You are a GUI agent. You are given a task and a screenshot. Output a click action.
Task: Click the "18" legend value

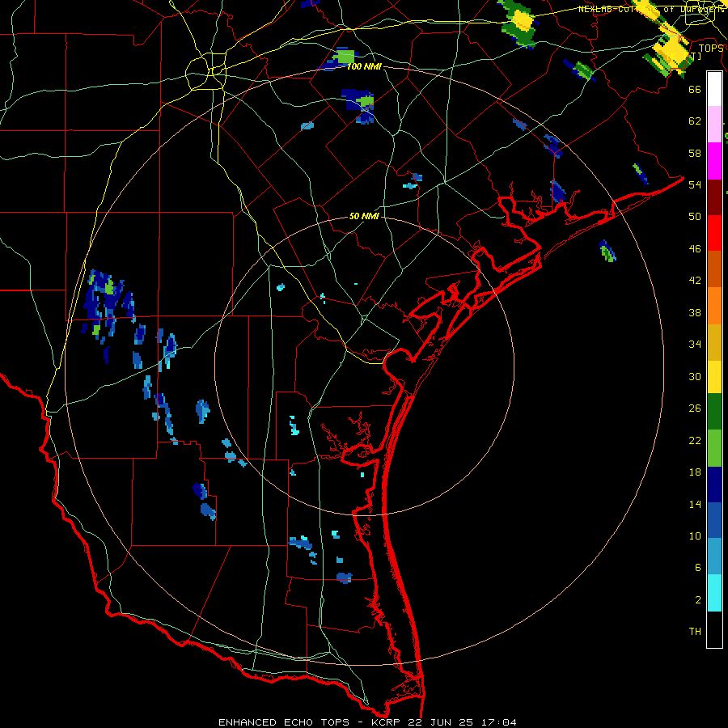tap(695, 472)
